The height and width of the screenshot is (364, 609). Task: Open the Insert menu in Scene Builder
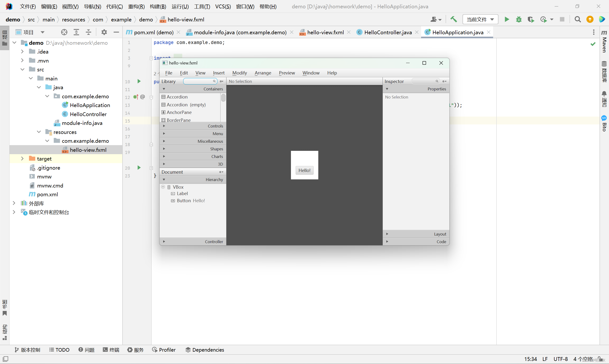coord(219,73)
